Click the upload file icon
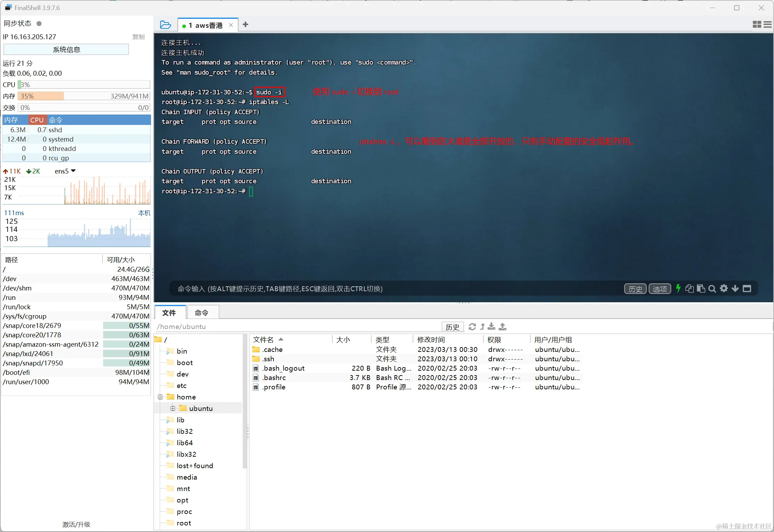 (502, 327)
